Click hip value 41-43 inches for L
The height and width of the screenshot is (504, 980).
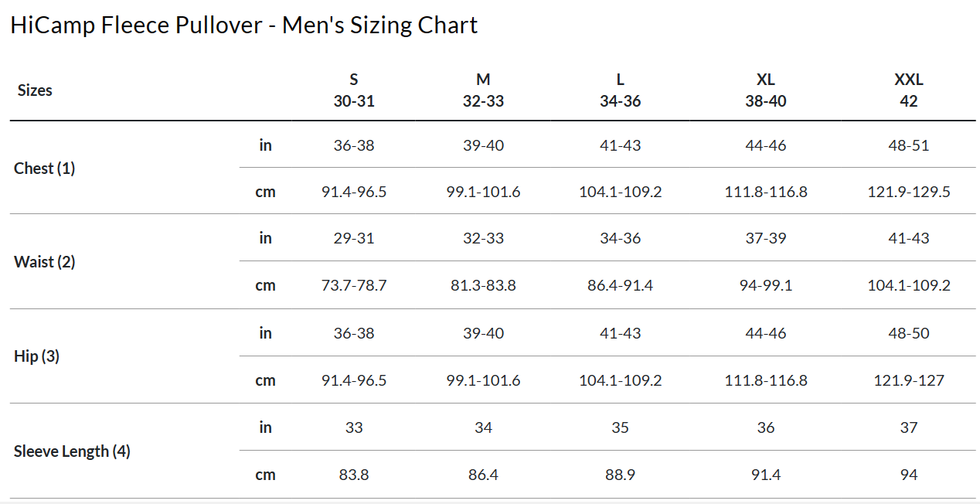[620, 333]
